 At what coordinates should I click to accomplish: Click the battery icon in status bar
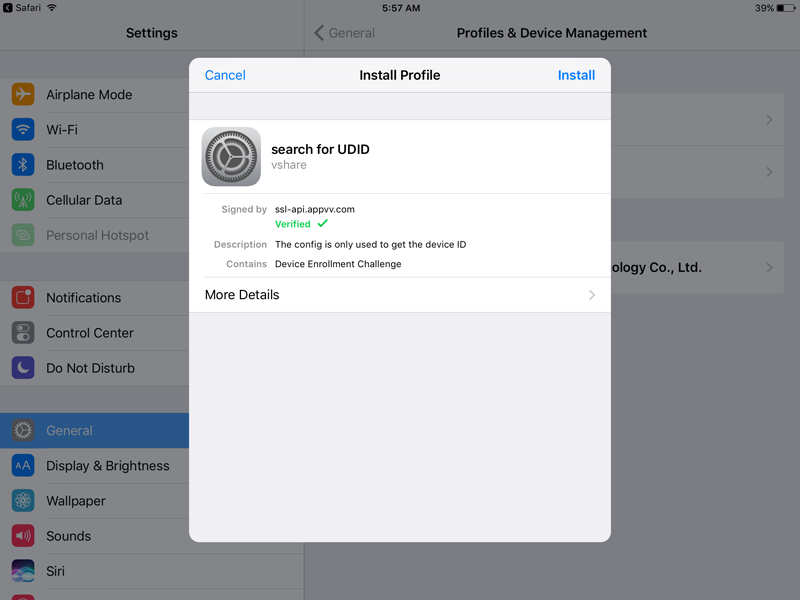click(x=786, y=8)
